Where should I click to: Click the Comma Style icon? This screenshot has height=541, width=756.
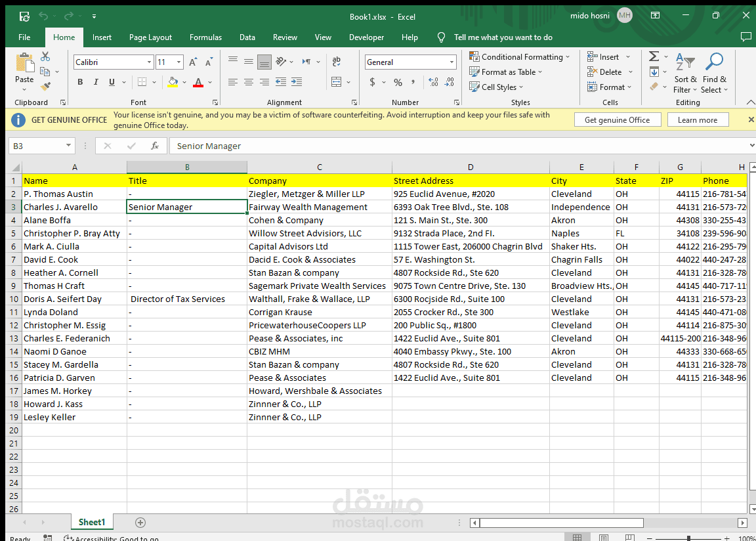click(413, 83)
